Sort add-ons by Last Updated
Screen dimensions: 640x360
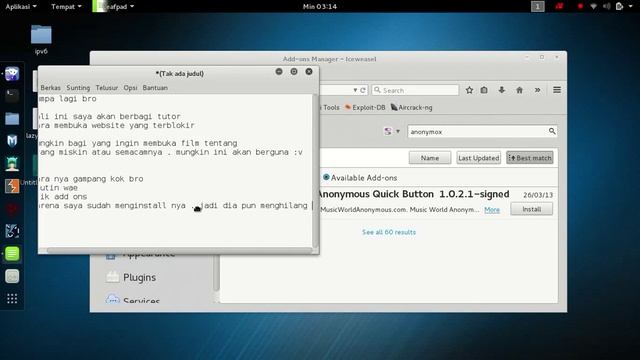point(478,158)
